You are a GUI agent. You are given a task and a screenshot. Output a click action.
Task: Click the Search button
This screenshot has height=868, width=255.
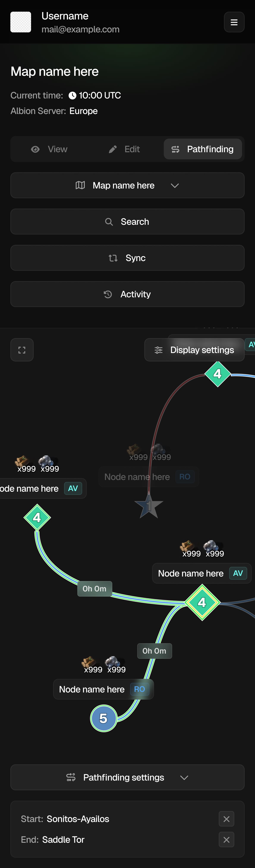click(x=127, y=222)
